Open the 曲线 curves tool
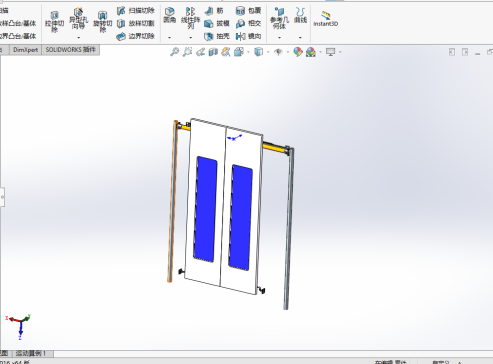Image resolution: width=493 pixels, height=364 pixels. (300, 16)
